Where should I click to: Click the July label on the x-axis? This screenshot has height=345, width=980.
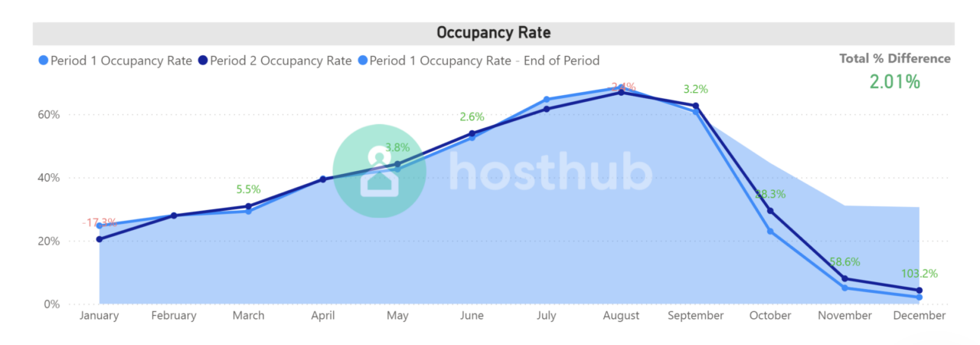(x=547, y=316)
